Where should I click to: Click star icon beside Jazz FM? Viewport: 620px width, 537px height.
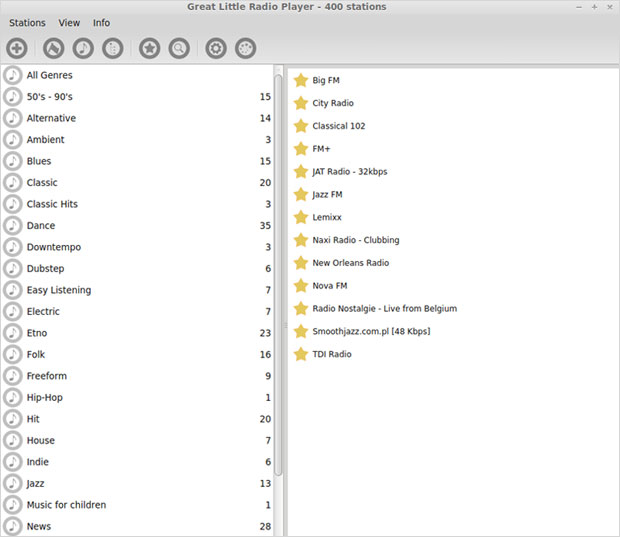[x=301, y=195]
